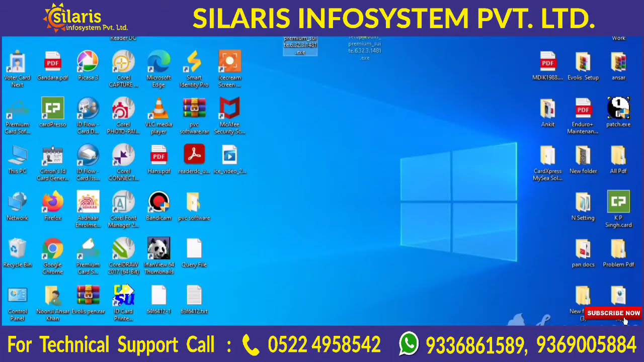Open ice_video file icon

point(229,159)
